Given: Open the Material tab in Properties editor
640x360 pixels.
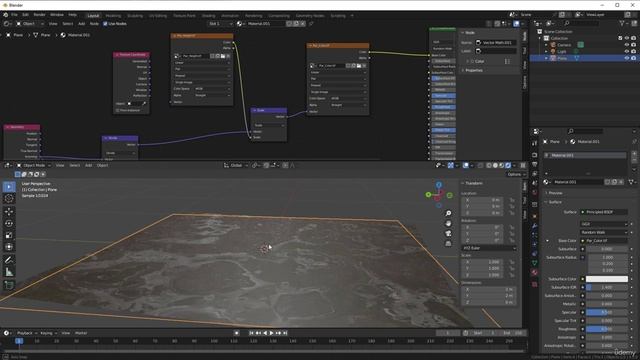Looking at the screenshot, I should pyautogui.click(x=535, y=272).
